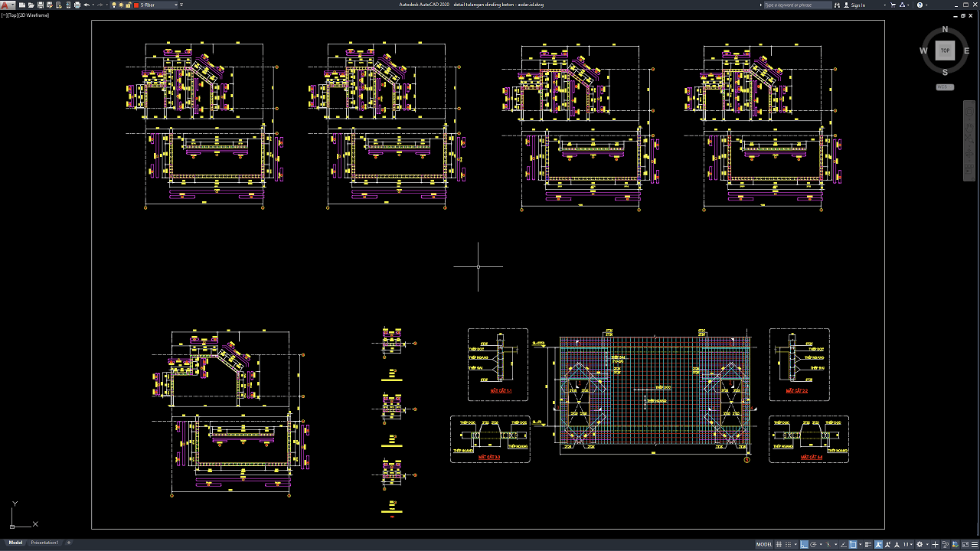The width and height of the screenshot is (980, 551).
Task: Click the Save icon in Quick Access
Action: coord(40,5)
